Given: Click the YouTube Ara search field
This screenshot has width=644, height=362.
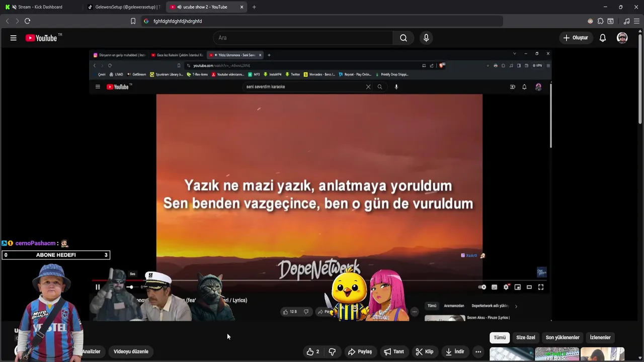Looking at the screenshot, I should tap(303, 38).
